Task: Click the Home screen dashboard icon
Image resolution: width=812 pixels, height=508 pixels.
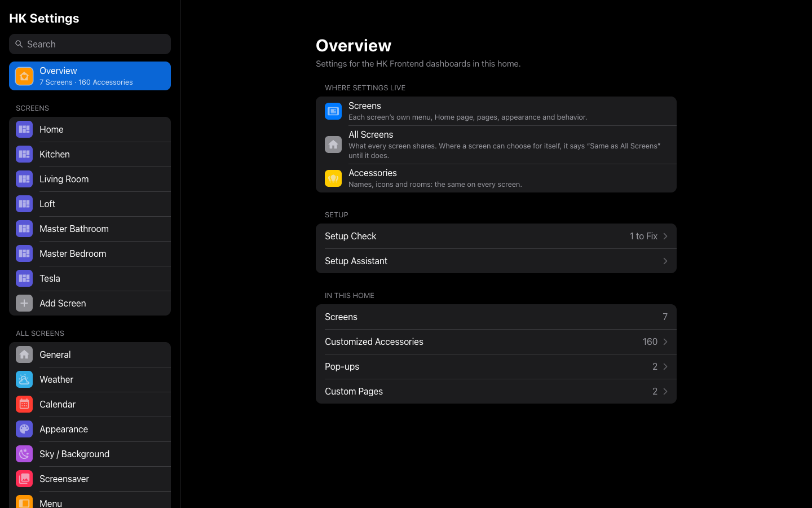Action: click(24, 129)
